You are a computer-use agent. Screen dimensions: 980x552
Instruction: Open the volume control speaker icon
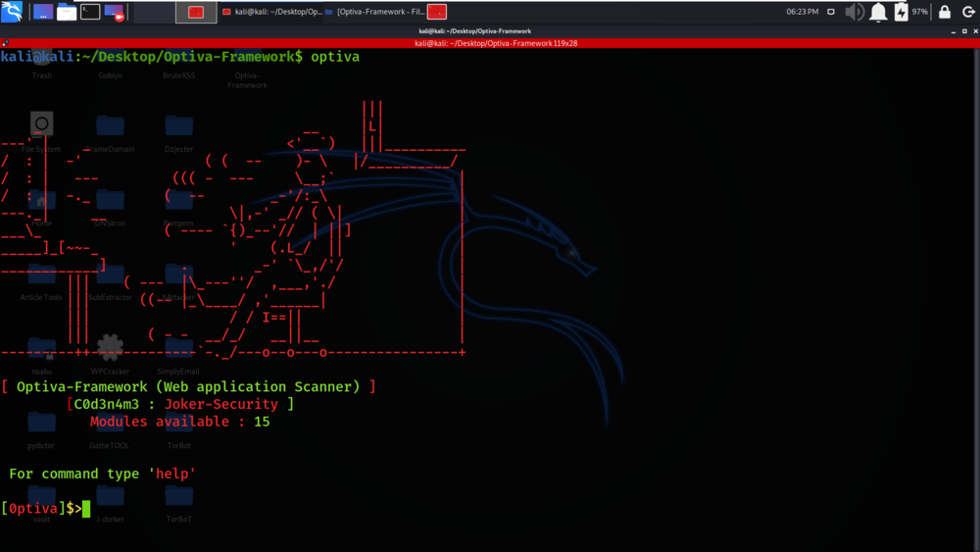(854, 12)
